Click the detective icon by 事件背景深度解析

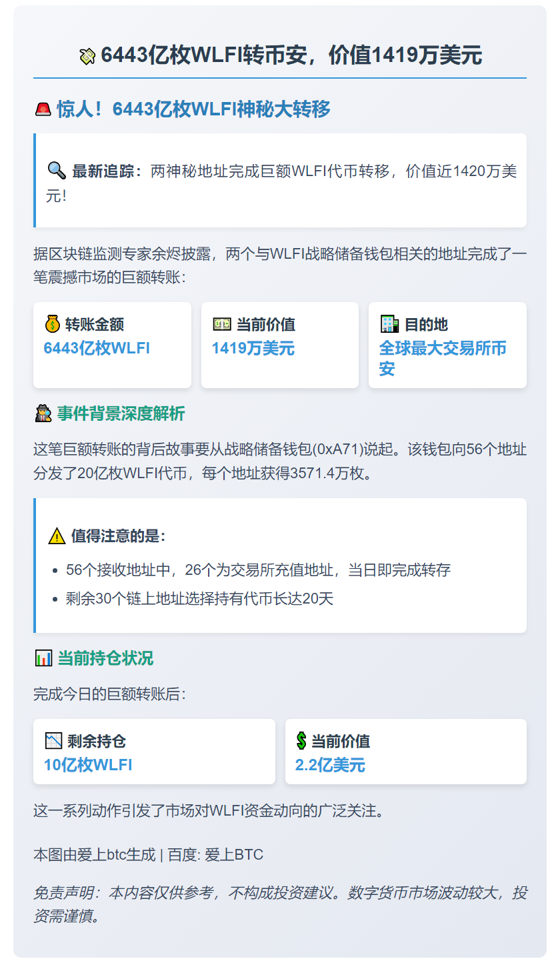[43, 414]
